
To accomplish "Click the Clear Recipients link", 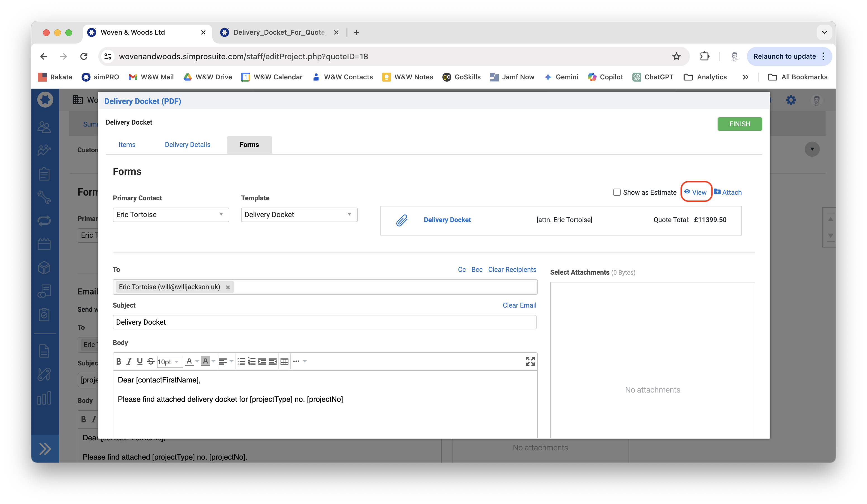I will (x=512, y=270).
